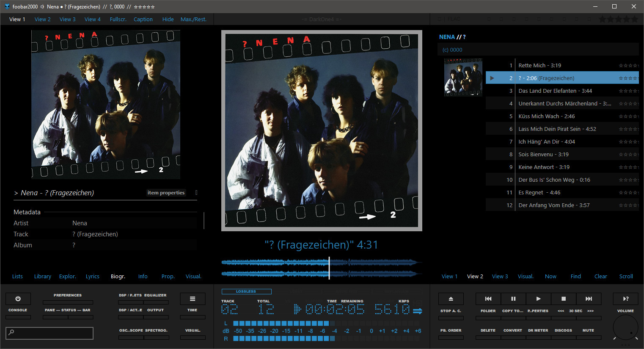Click the Caption option in the top bar
This screenshot has width=644, height=349.
click(x=143, y=19)
